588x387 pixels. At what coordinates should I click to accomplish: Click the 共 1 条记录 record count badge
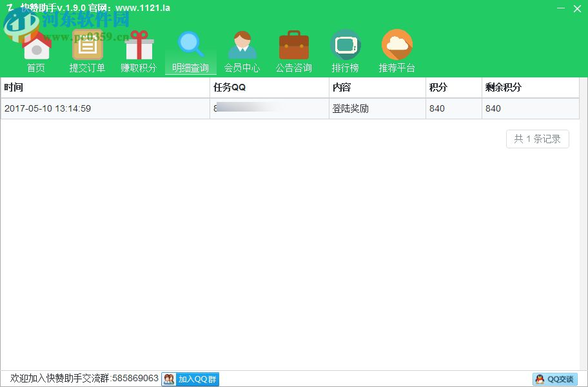(x=537, y=139)
